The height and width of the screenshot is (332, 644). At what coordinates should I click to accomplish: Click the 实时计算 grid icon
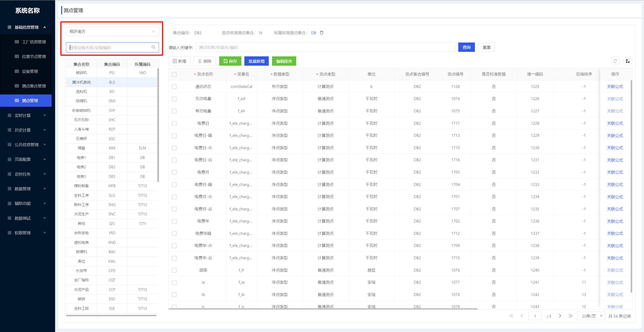click(10, 115)
